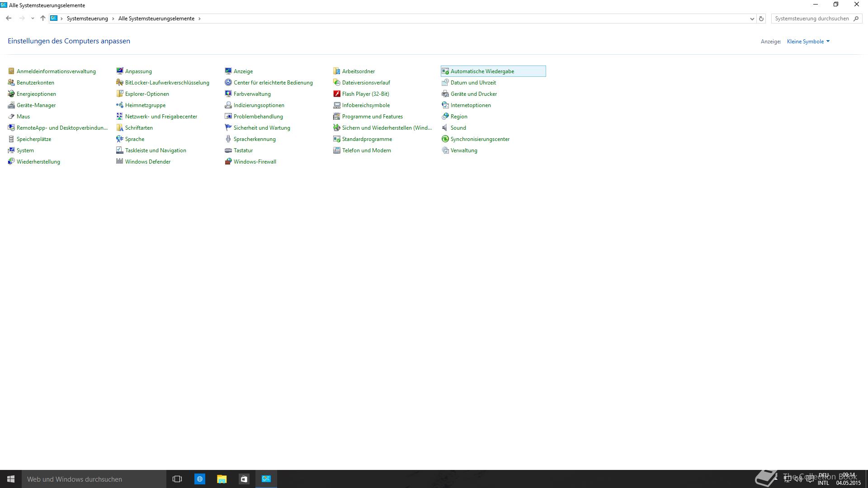Open Task View on the taskbar
The image size is (868, 488).
tap(177, 479)
